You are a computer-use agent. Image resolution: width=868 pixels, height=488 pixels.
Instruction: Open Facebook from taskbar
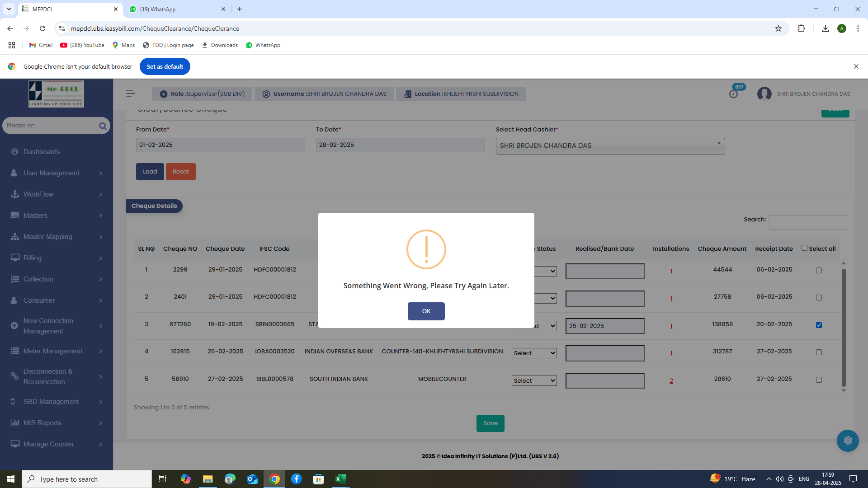(x=296, y=479)
